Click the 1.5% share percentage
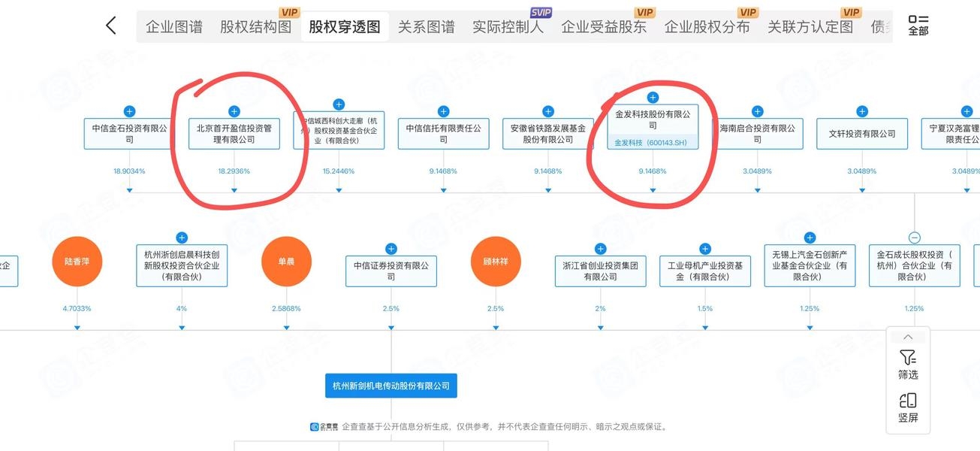The height and width of the screenshot is (451, 980). (x=705, y=309)
